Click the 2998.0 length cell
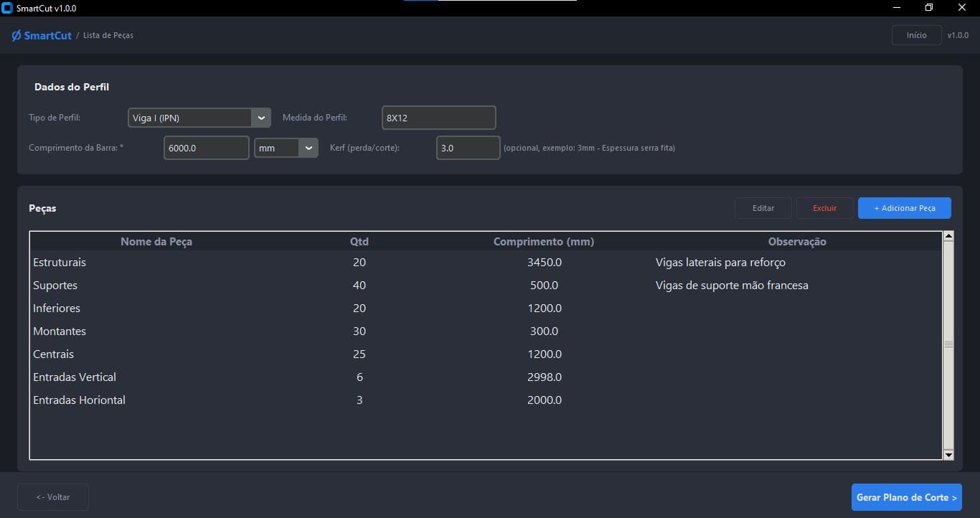Viewport: 980px width, 518px height. click(545, 377)
